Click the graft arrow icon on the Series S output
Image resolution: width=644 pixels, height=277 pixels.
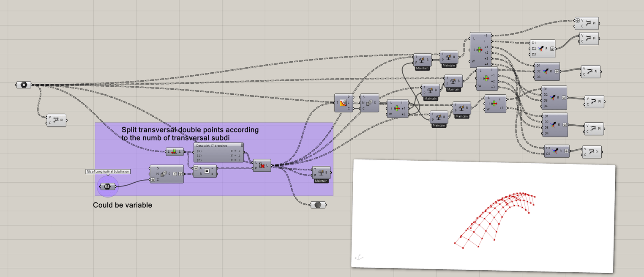click(x=180, y=174)
